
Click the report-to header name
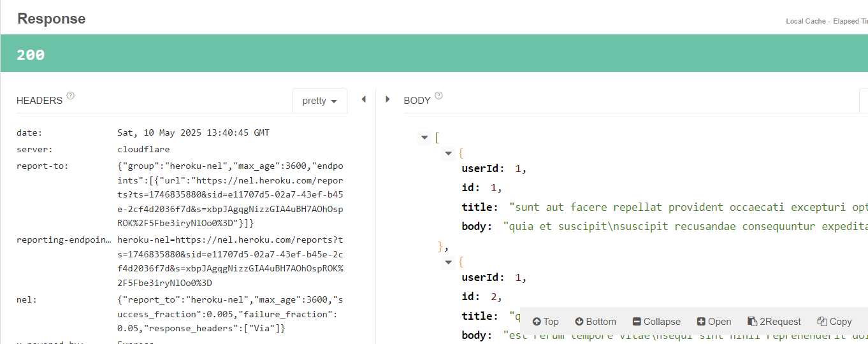pos(42,166)
